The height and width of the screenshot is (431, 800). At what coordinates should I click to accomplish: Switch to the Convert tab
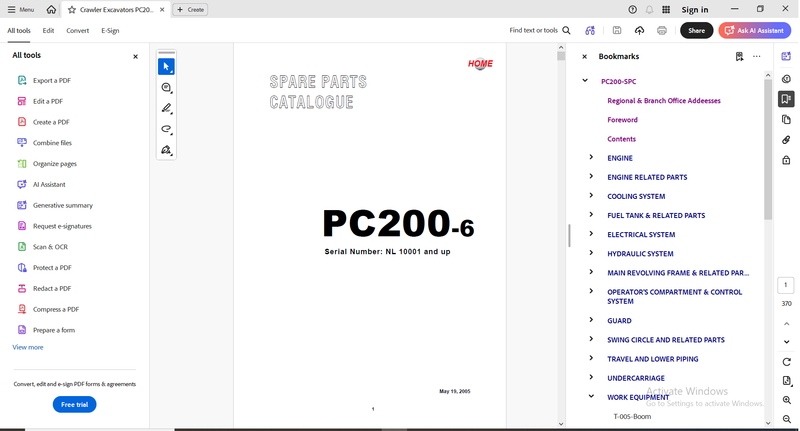[x=78, y=31]
